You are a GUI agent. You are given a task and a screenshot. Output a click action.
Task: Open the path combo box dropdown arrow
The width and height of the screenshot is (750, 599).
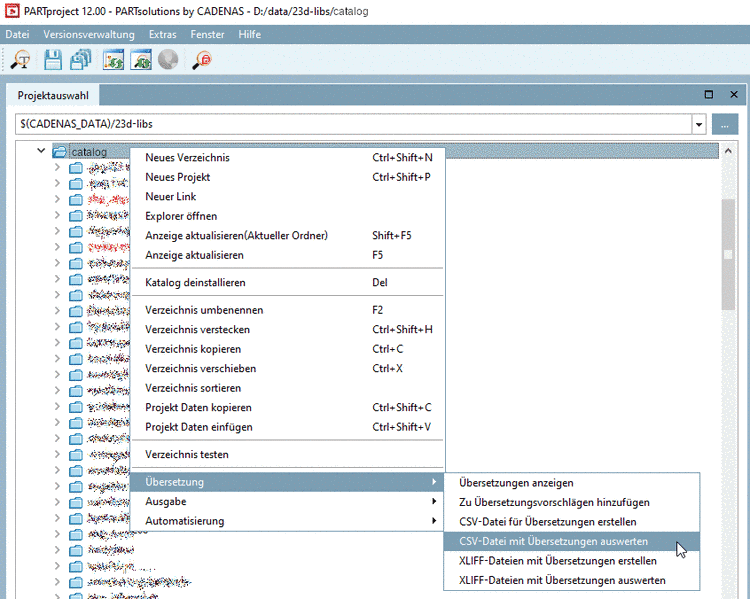(x=699, y=124)
